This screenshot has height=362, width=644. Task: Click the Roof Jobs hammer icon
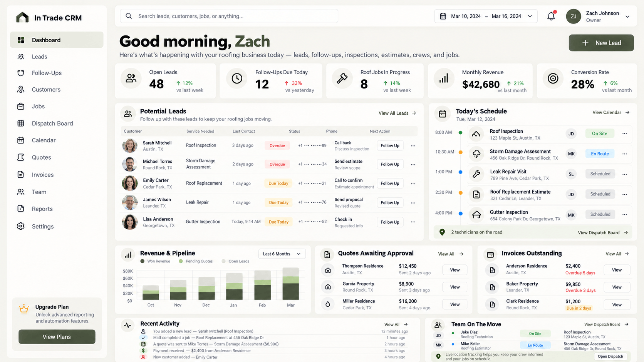(342, 78)
